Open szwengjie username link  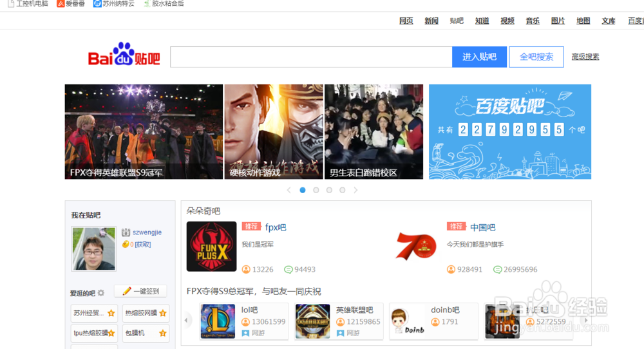(x=147, y=232)
